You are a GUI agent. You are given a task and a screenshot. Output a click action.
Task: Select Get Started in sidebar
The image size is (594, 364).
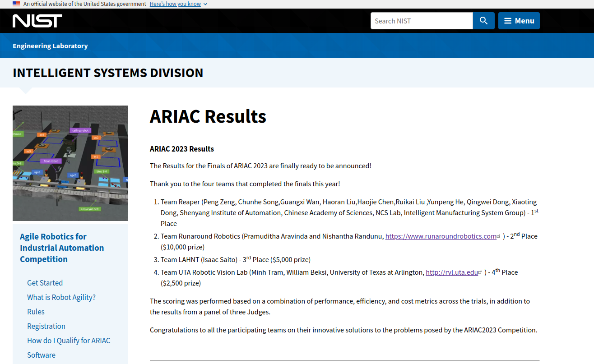(x=45, y=283)
